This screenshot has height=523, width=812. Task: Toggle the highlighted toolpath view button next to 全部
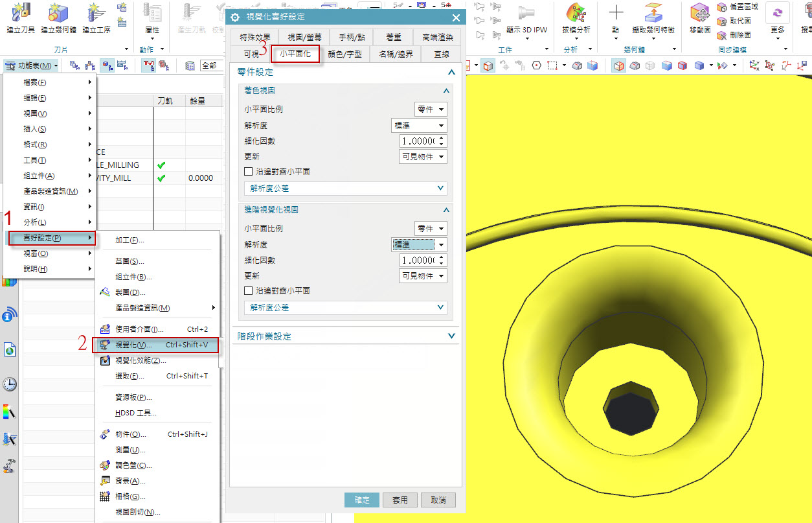148,65
